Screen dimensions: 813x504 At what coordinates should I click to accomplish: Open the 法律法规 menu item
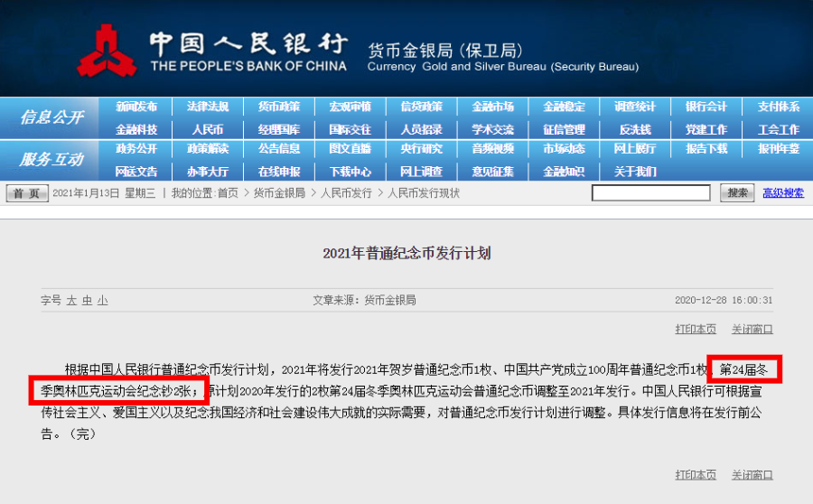(x=208, y=107)
